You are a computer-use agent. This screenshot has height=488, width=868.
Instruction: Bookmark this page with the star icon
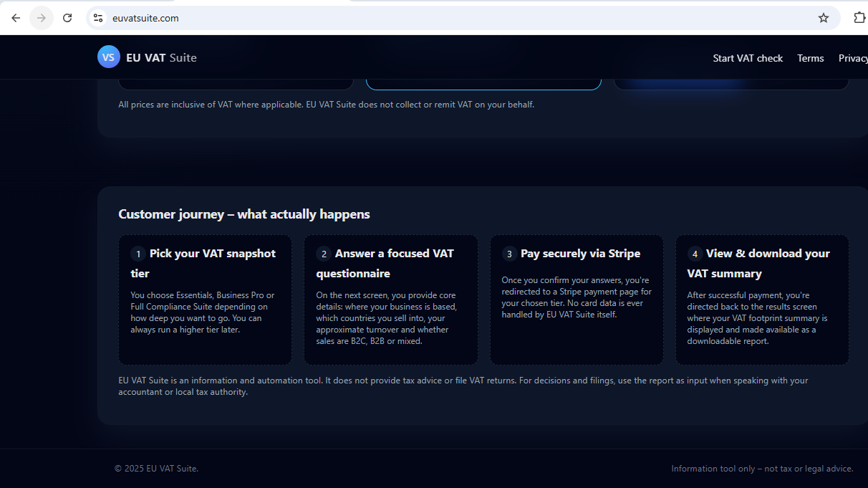pos(824,18)
